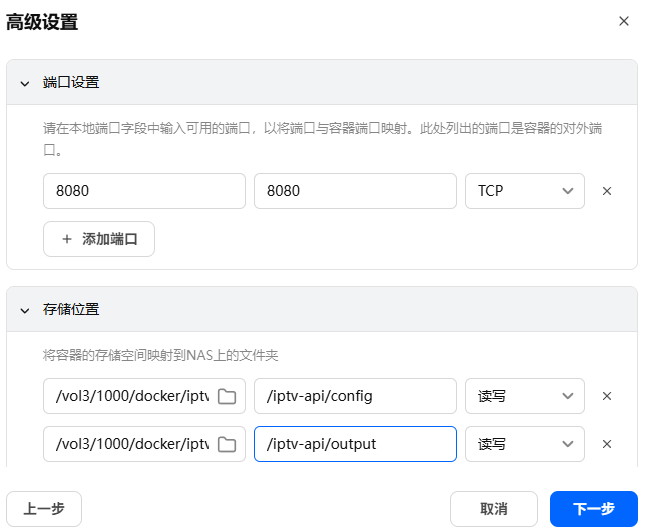649x532 pixels.
Task: Collapse the 端口设置 section chevron
Action: point(25,83)
